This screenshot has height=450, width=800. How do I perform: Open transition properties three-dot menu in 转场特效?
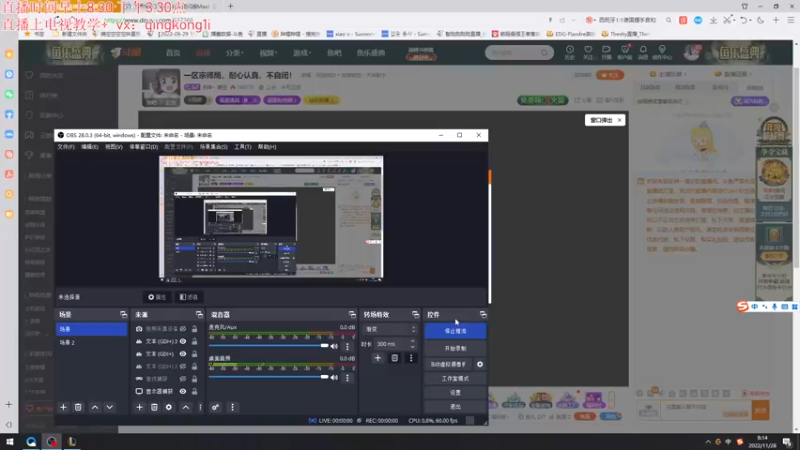tap(411, 358)
